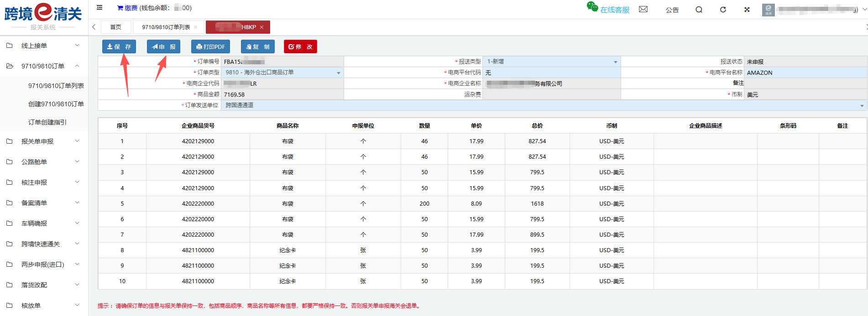This screenshot has height=316, width=868.
Task: Open the 报送类型 dropdown
Action: 551,62
